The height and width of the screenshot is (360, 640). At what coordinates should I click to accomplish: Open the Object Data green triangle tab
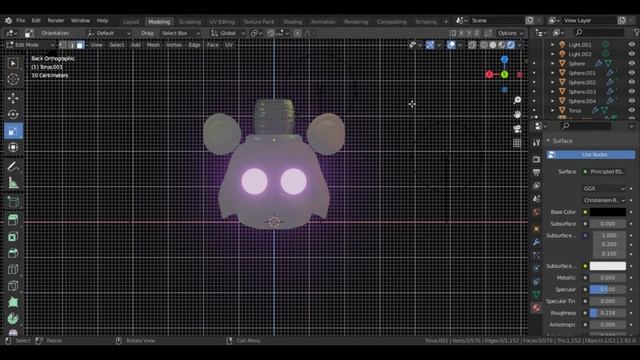tap(536, 294)
